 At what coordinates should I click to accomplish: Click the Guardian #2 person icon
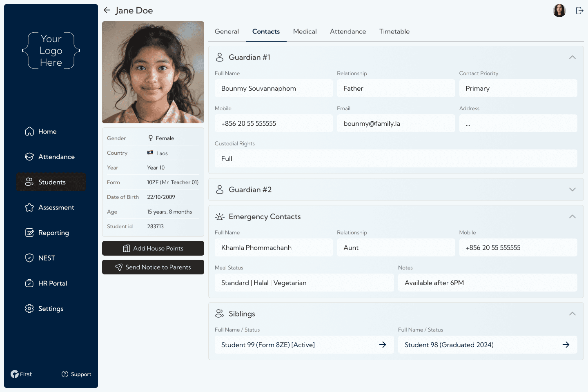[220, 189]
